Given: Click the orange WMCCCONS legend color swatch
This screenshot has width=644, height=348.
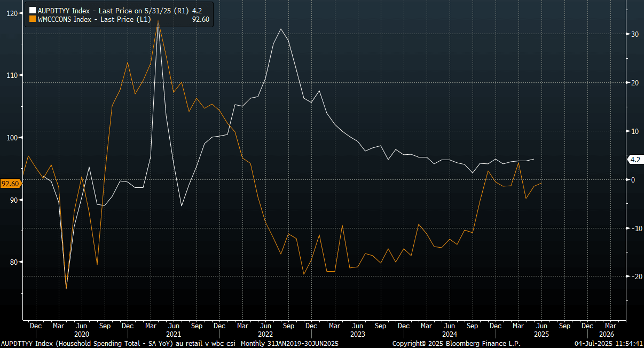Looking at the screenshot, I should point(33,19).
